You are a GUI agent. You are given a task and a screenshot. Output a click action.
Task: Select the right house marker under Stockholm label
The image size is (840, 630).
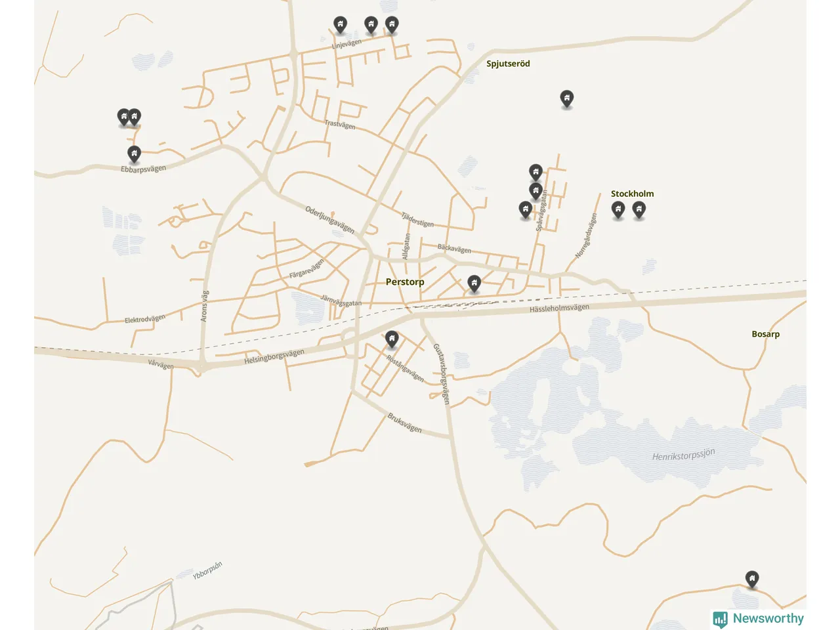639,209
